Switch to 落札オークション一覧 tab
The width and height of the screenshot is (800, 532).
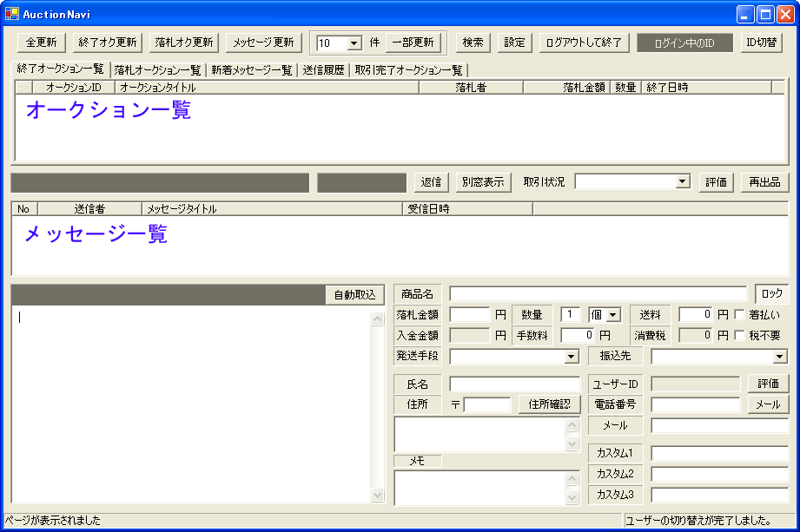click(x=157, y=70)
